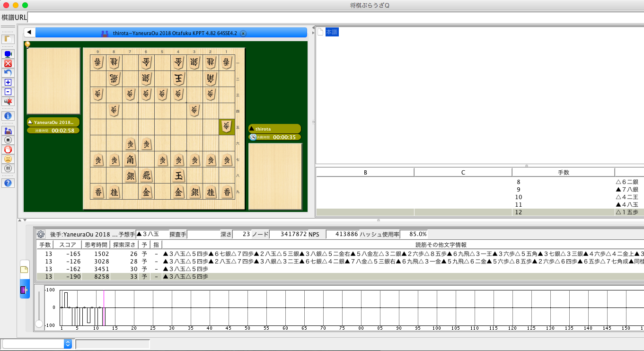The image size is (644, 351).
Task: Select move row 10 △4二玉
Action: 480,197
